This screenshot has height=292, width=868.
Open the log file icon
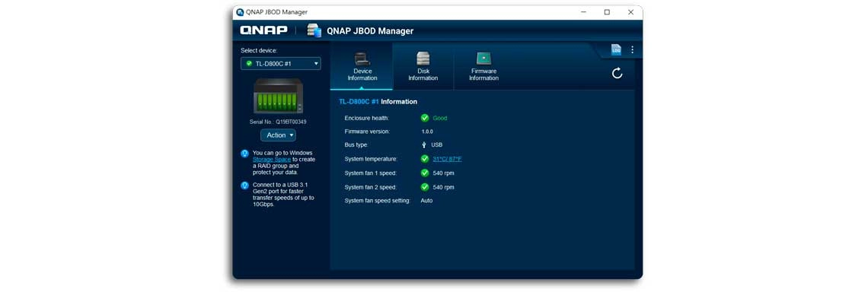pyautogui.click(x=616, y=49)
